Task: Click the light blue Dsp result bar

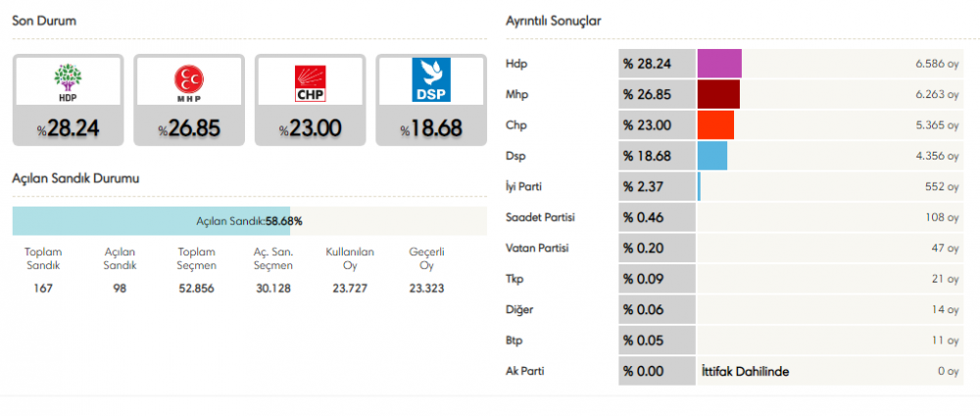Action: click(x=712, y=156)
